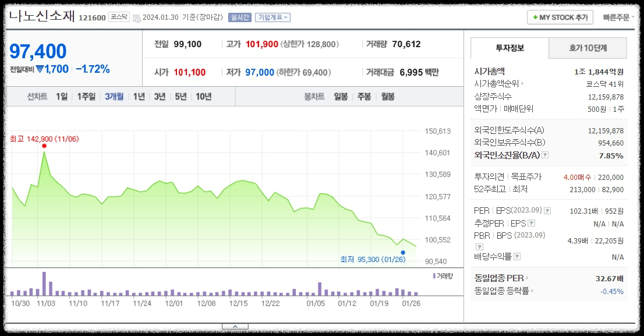
Task: Click the 거래대금 value 6,995 백만
Action: tap(419, 72)
